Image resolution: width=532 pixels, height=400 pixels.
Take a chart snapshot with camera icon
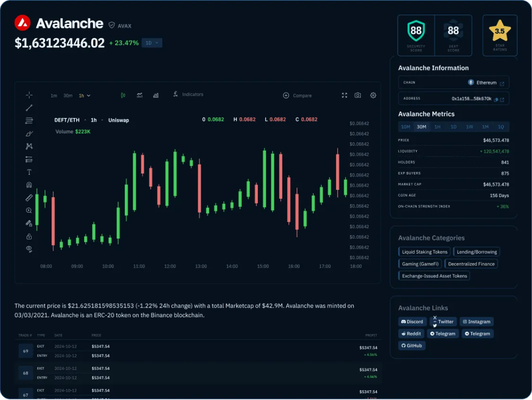click(x=358, y=96)
